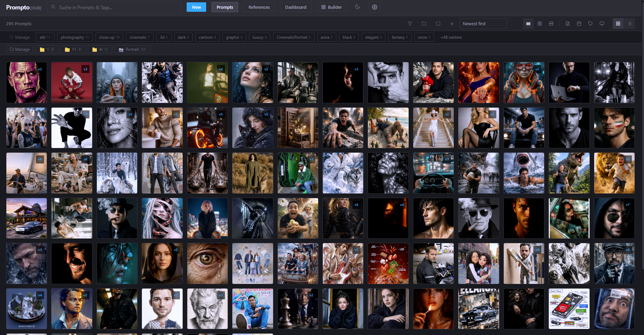The image size is (644, 335).
Task: Click the monitor icon in the toolbar
Action: pyautogui.click(x=602, y=23)
